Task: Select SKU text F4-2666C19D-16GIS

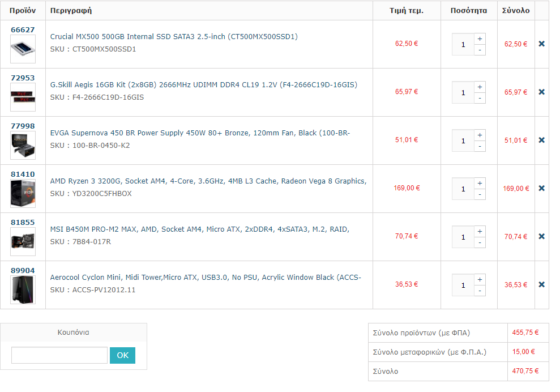Action: click(x=108, y=97)
